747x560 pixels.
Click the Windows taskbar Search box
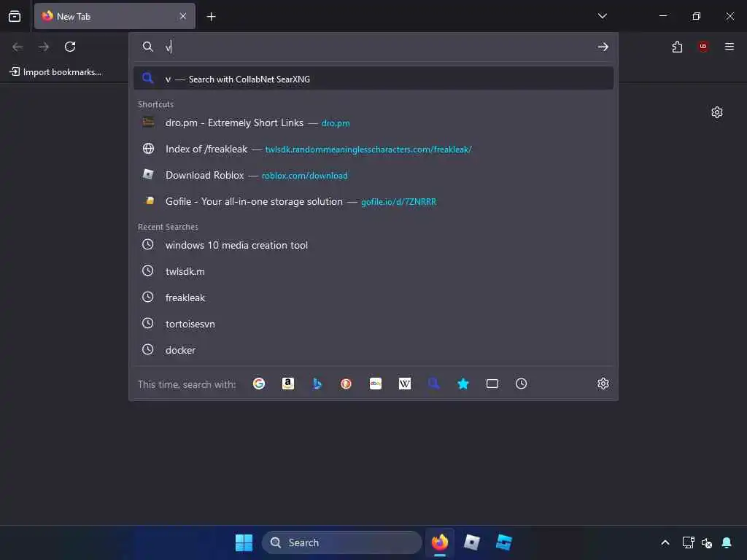pos(341,542)
